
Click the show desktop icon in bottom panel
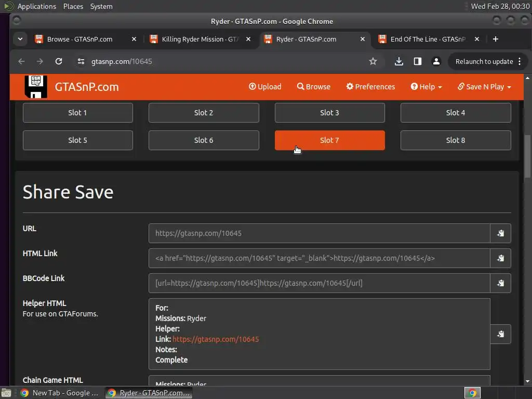6,393
